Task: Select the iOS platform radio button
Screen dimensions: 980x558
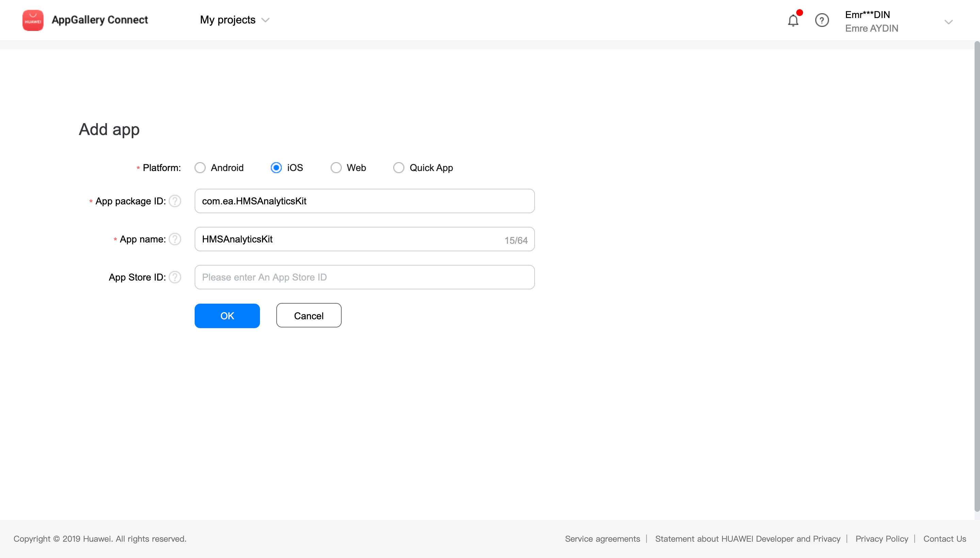Action: pos(276,168)
